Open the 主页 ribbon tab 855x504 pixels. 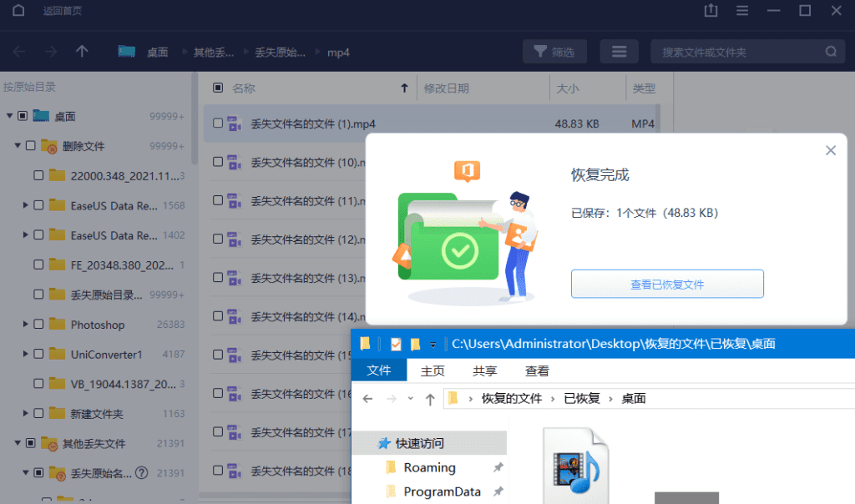(x=433, y=370)
